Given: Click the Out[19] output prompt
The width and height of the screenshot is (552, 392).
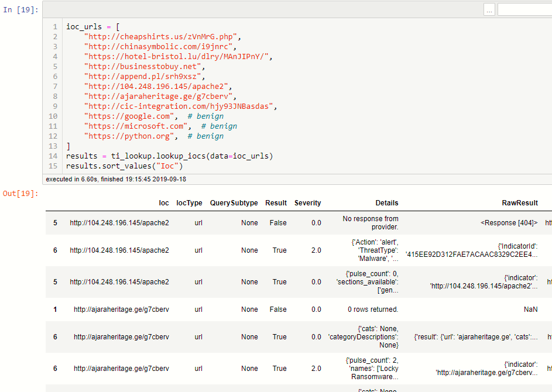Looking at the screenshot, I should (21, 193).
